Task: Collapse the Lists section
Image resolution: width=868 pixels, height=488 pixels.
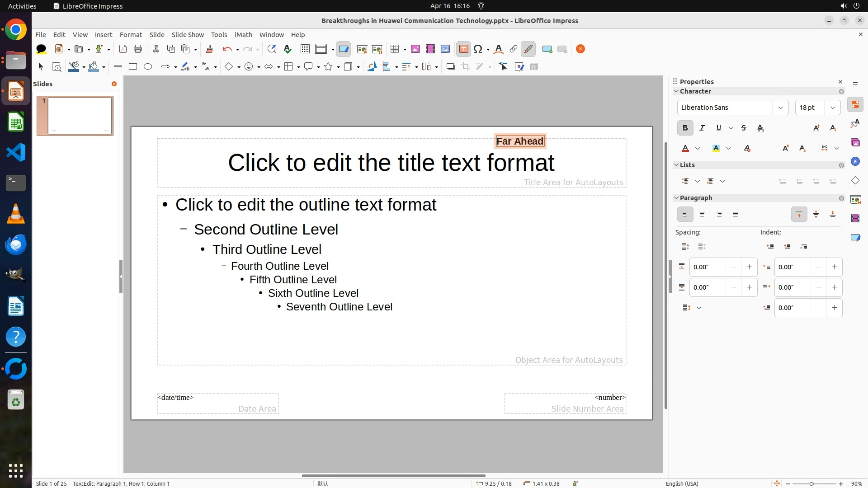Action: click(676, 165)
